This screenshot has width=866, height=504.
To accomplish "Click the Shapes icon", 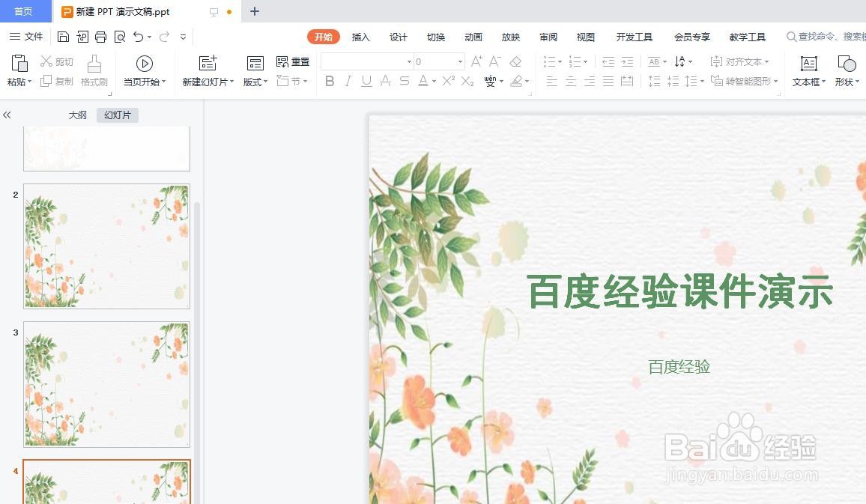I will click(846, 64).
